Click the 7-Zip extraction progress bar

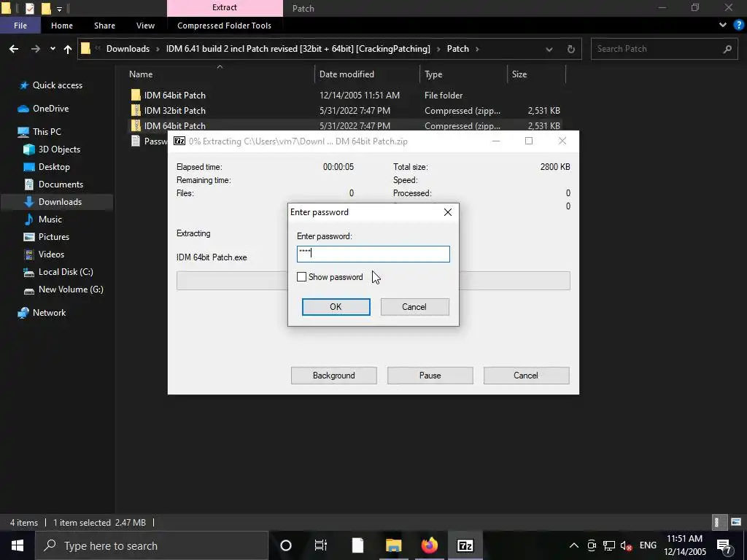pos(373,281)
